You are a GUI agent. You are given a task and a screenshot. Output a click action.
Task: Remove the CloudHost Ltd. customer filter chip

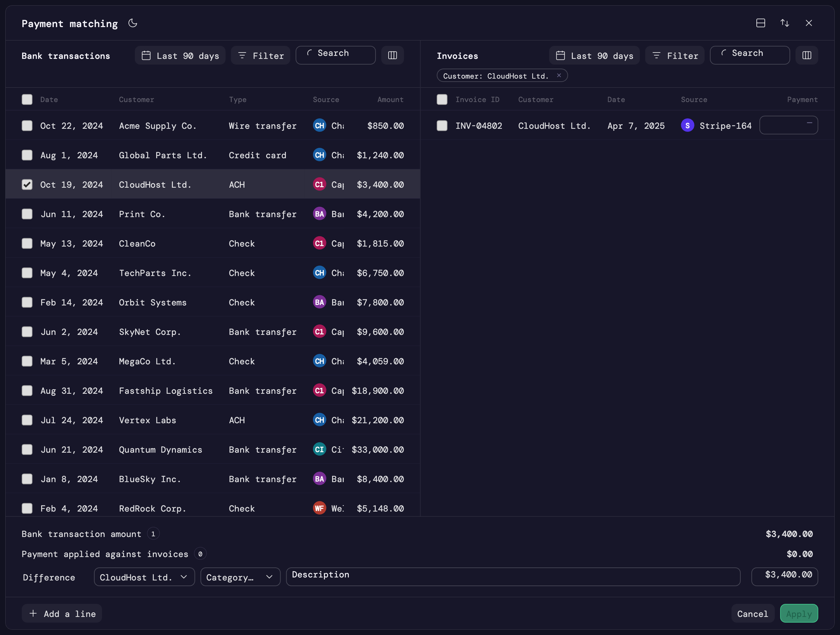[559, 76]
